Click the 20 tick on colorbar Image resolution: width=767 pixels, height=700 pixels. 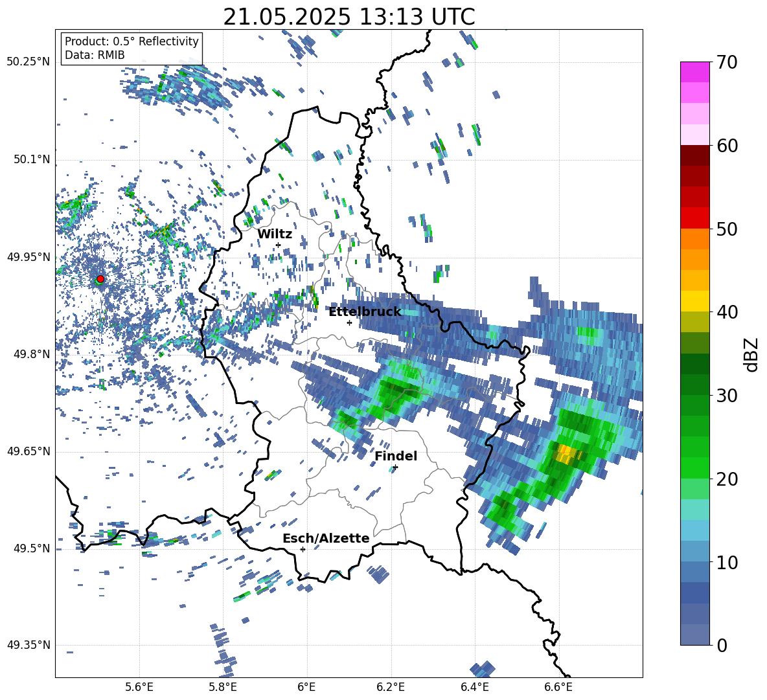(x=727, y=479)
